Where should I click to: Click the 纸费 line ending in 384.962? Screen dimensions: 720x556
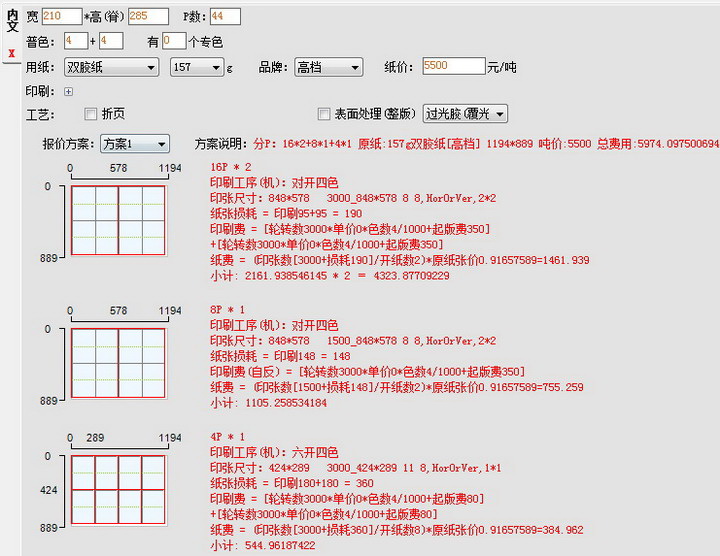(397, 530)
